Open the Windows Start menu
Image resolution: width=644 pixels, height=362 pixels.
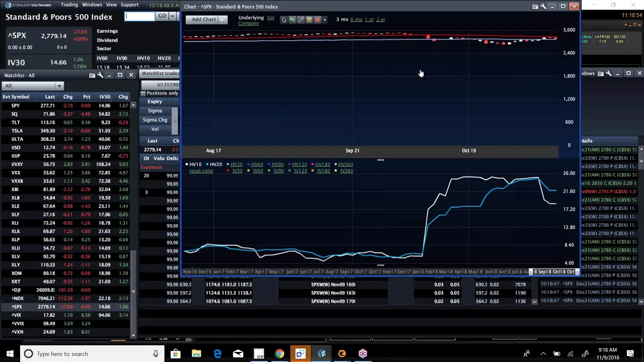[10, 354]
